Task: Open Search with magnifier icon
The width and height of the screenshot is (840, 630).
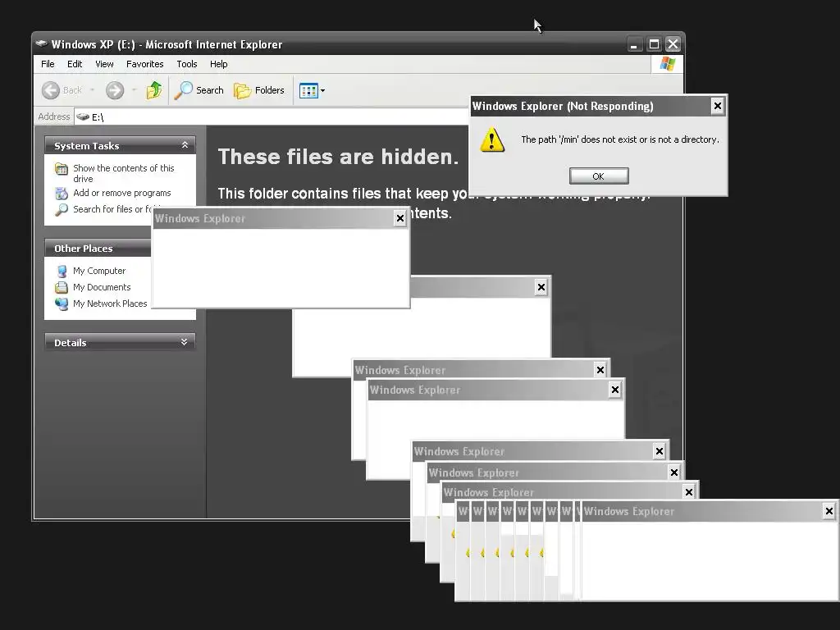Action: click(199, 90)
